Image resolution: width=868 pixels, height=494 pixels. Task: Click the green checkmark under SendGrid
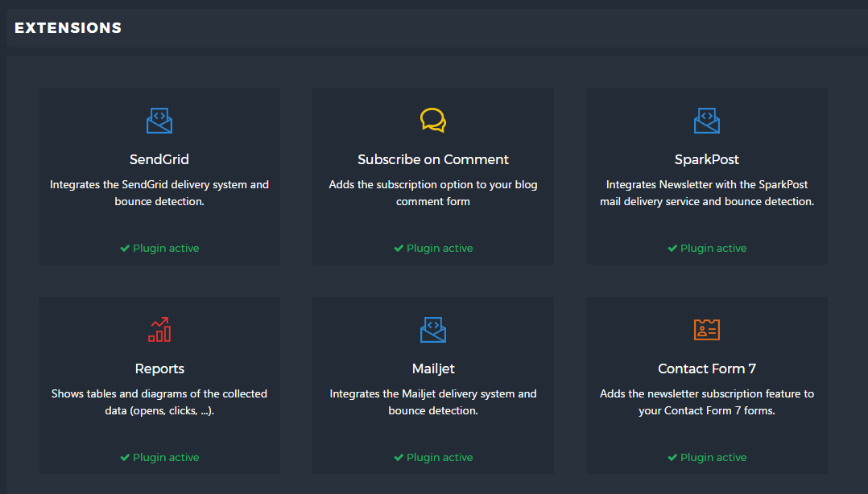pos(125,249)
